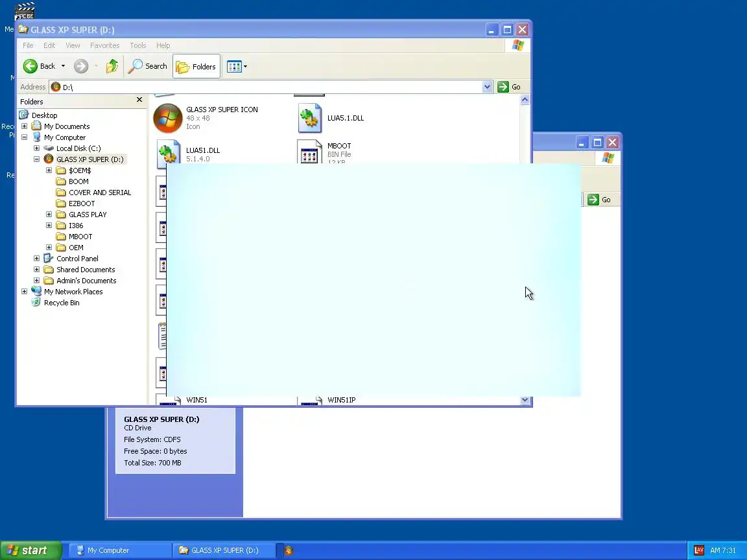
Task: Expand the $OEM$ folder node
Action: (49, 170)
